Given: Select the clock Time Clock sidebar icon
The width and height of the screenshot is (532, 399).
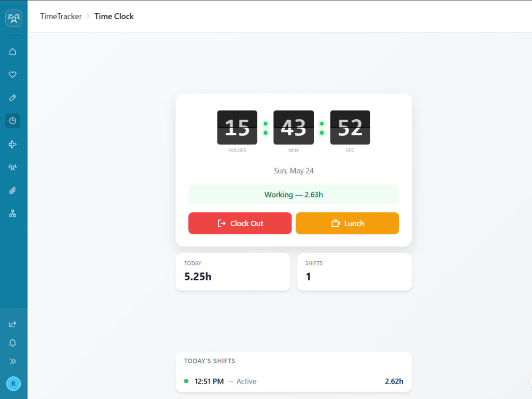Looking at the screenshot, I should [13, 121].
